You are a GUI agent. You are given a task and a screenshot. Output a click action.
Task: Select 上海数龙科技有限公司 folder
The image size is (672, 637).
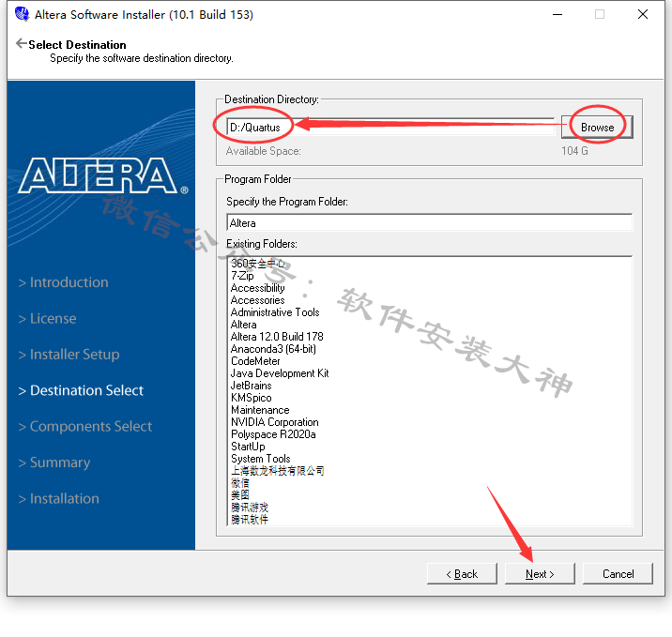(x=277, y=471)
